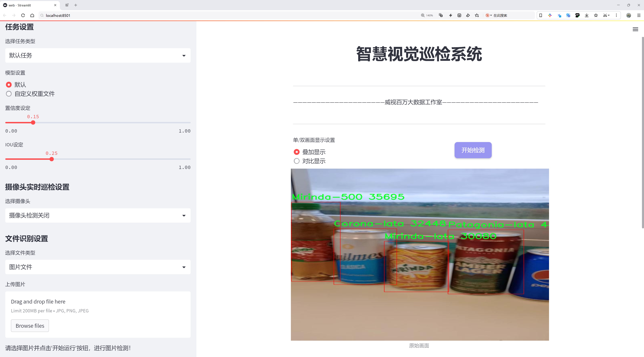
Task: Click the black and green extension icon
Action: 577,15
